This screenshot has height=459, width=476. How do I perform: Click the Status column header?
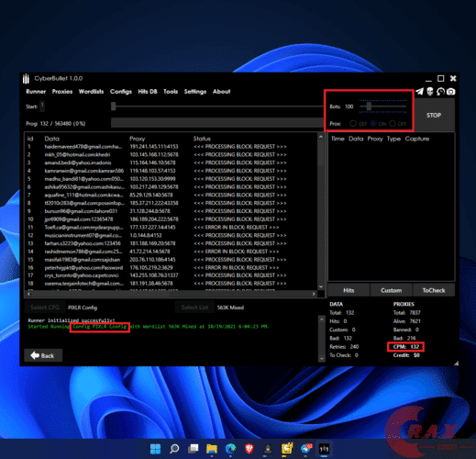click(x=202, y=139)
